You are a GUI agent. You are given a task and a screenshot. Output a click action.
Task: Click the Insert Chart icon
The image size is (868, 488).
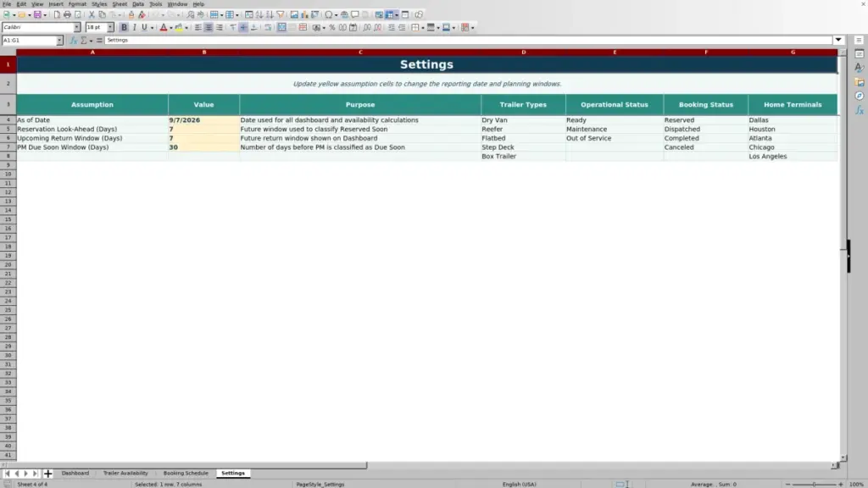pos(304,14)
